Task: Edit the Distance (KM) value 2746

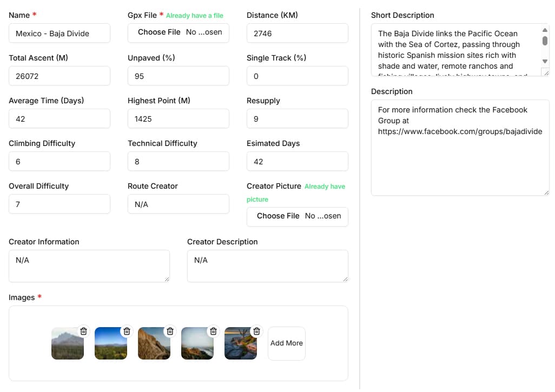Action: pos(297,33)
